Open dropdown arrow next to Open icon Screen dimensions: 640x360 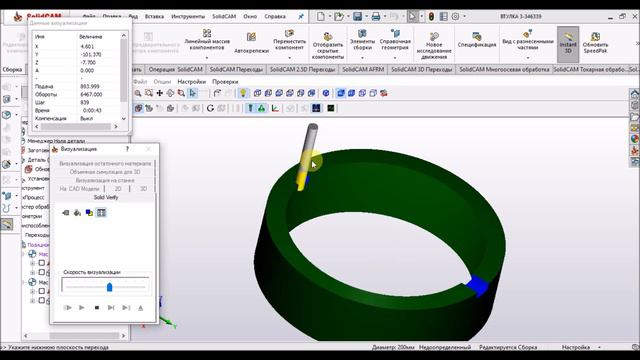[x=348, y=17]
